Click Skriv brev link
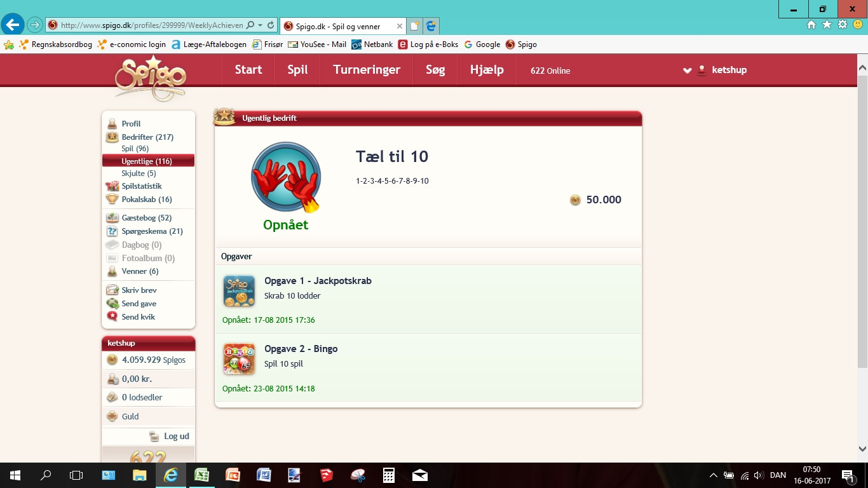868x488 pixels. pos(139,290)
